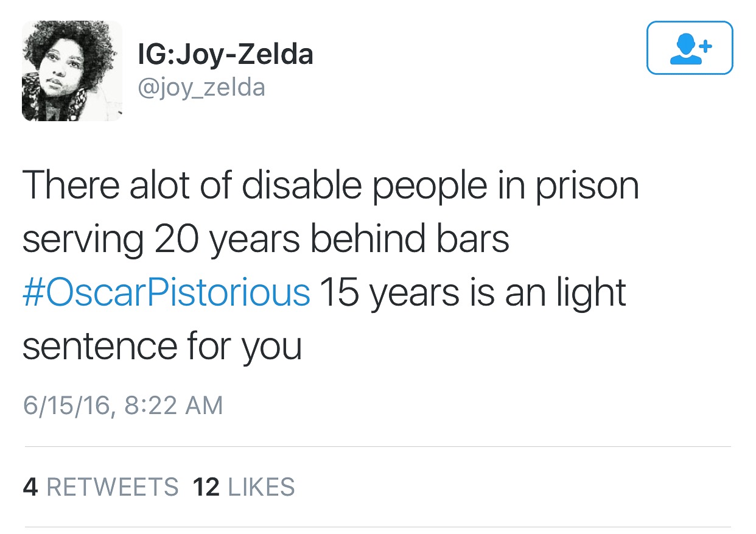This screenshot has height=534, width=756.
Task: Open the @joy_zelda handle
Action: (202, 88)
